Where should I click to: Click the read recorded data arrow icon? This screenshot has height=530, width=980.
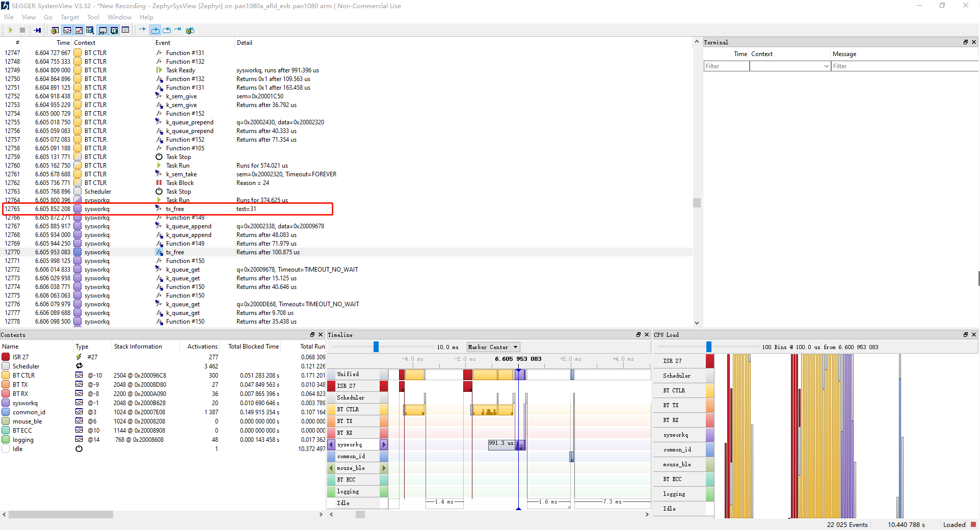coord(37,31)
